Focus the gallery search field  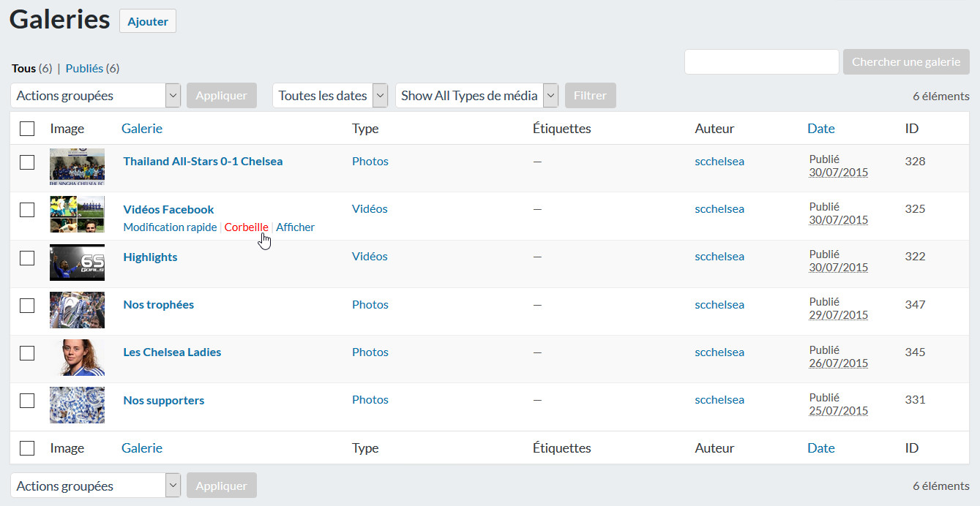click(x=761, y=62)
